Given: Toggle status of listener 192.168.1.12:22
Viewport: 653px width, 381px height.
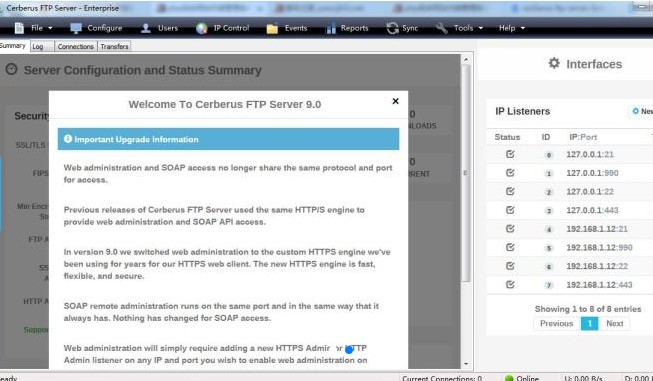Looking at the screenshot, I should [510, 266].
